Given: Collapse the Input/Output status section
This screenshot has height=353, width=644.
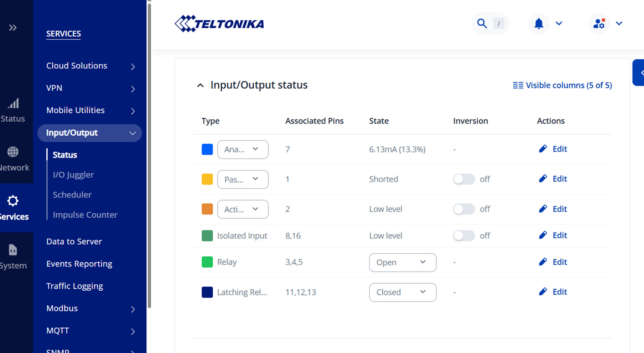Looking at the screenshot, I should point(200,85).
